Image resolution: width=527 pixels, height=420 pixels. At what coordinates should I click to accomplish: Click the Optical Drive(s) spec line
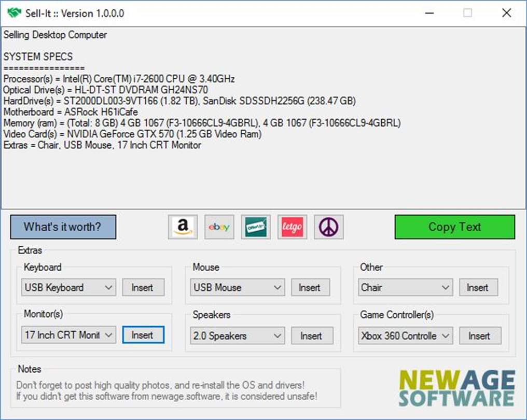(105, 90)
